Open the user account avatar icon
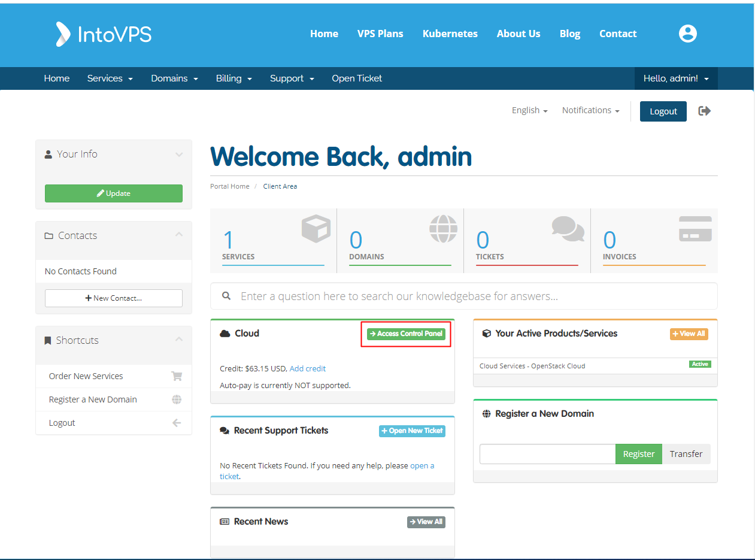 [688, 34]
